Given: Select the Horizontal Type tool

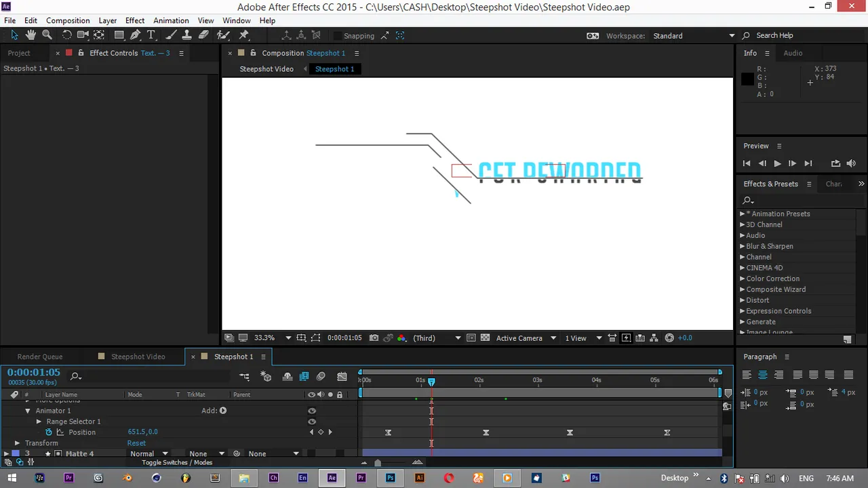Looking at the screenshot, I should 151,35.
